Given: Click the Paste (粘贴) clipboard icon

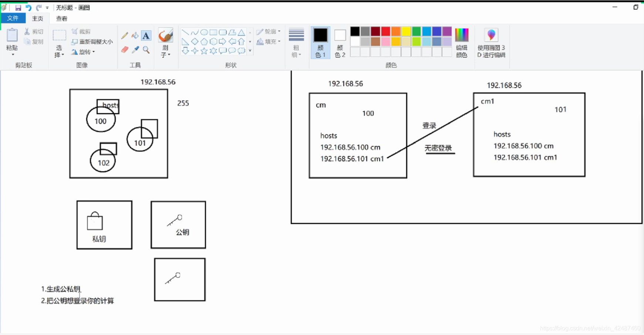Looking at the screenshot, I should (12, 35).
